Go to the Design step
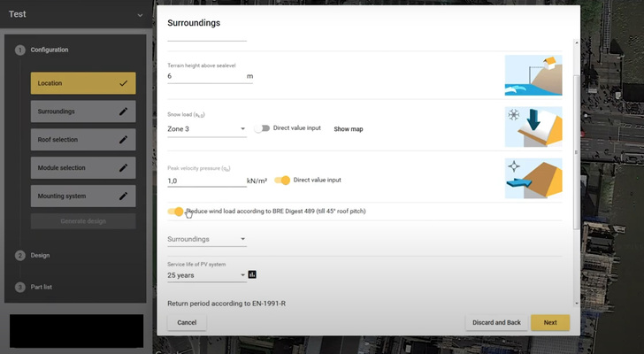 click(40, 255)
